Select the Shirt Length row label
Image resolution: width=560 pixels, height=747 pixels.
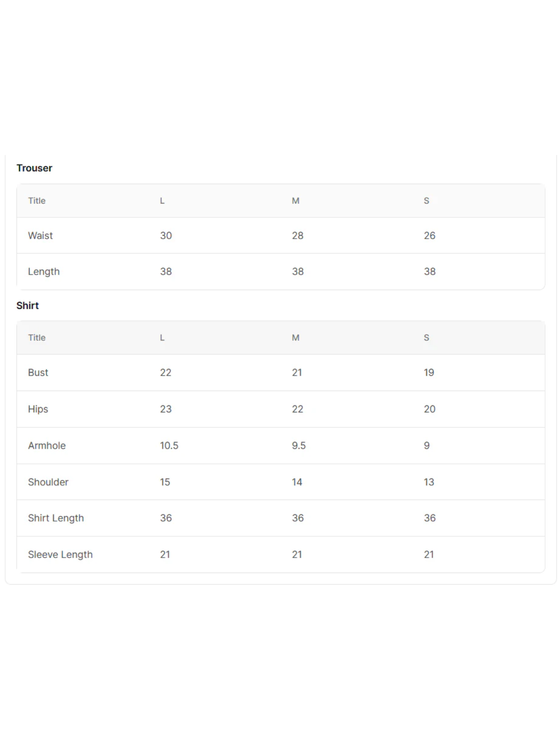click(56, 518)
